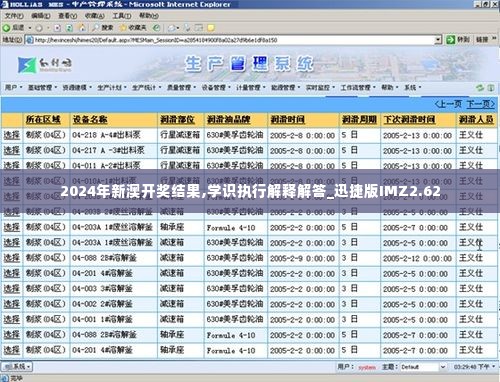Click 选择 for row 04-217 A-3#出料泵

12,151
